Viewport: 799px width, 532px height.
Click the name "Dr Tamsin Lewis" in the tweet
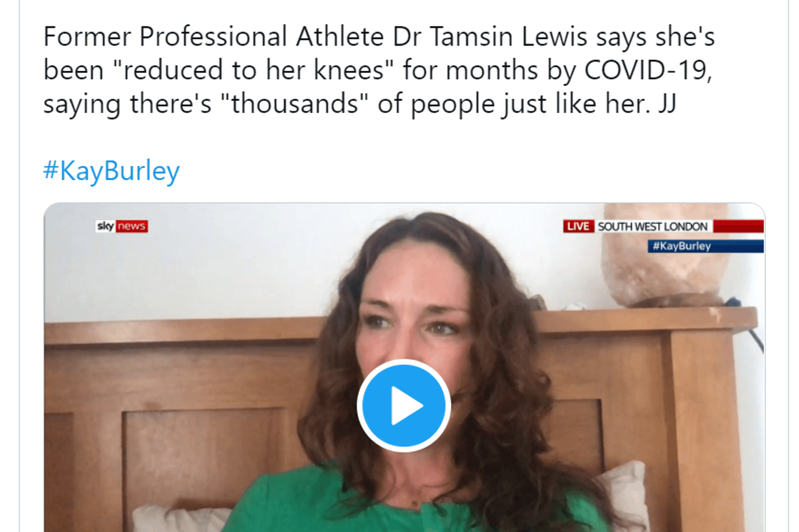point(490,37)
